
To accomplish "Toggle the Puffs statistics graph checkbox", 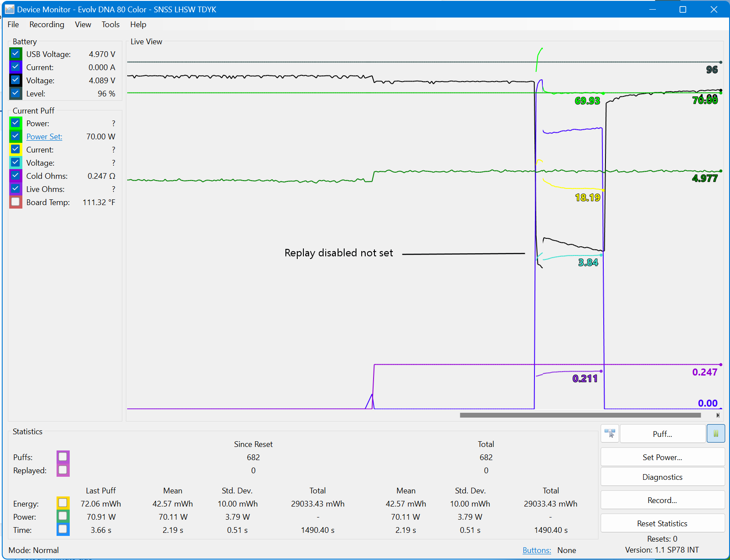I will [63, 457].
